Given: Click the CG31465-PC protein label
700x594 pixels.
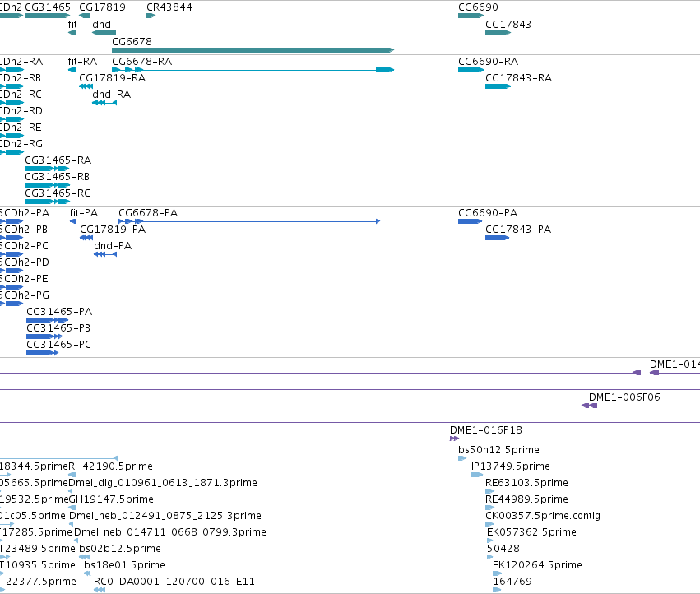Looking at the screenshot, I should (x=58, y=345).
